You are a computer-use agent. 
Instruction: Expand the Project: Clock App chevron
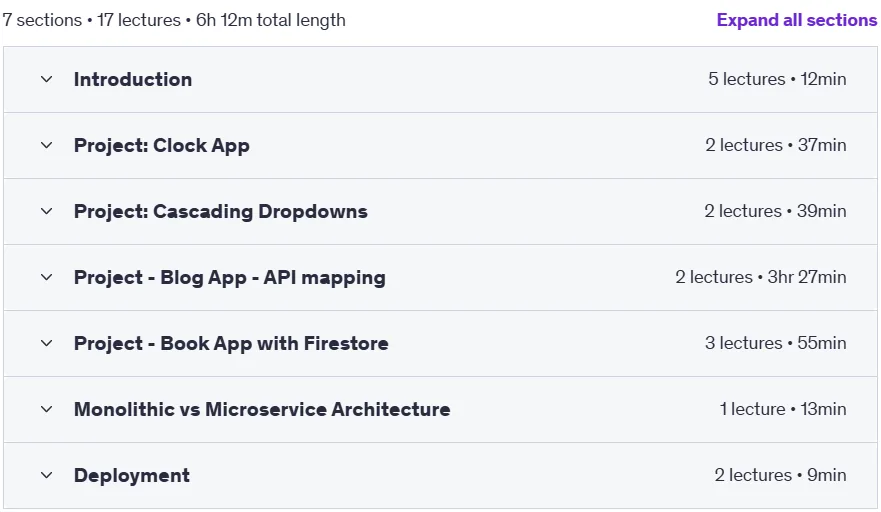tap(47, 145)
